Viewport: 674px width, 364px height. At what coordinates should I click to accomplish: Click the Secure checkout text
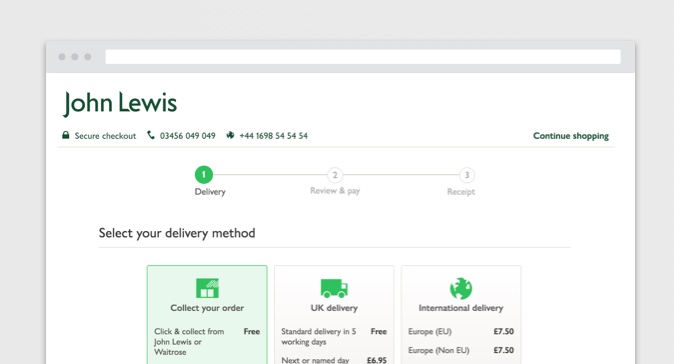tap(105, 136)
